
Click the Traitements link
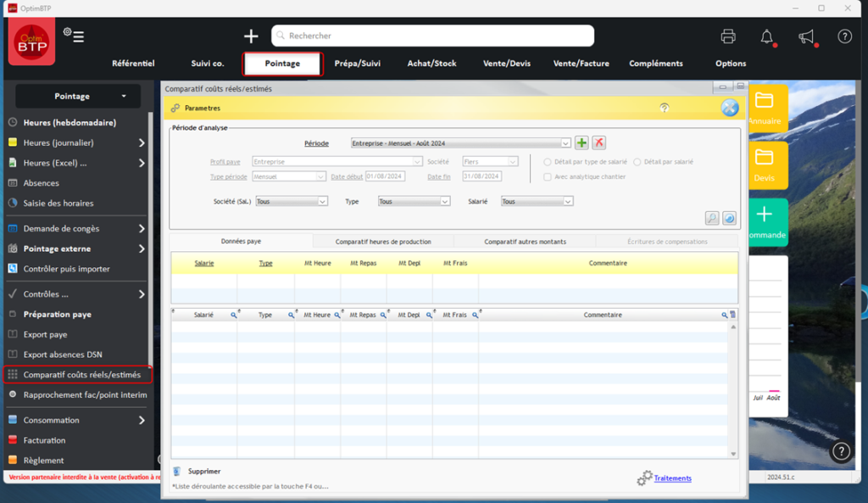672,478
